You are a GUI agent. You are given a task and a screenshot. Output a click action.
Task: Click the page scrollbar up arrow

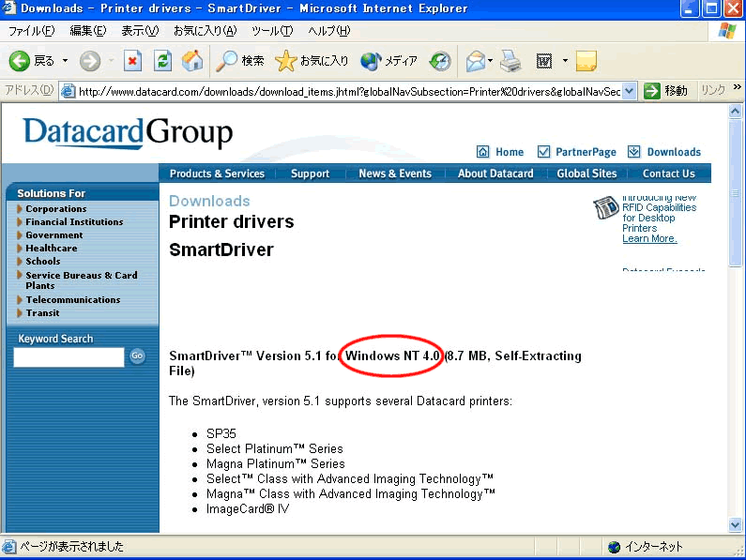click(x=735, y=112)
